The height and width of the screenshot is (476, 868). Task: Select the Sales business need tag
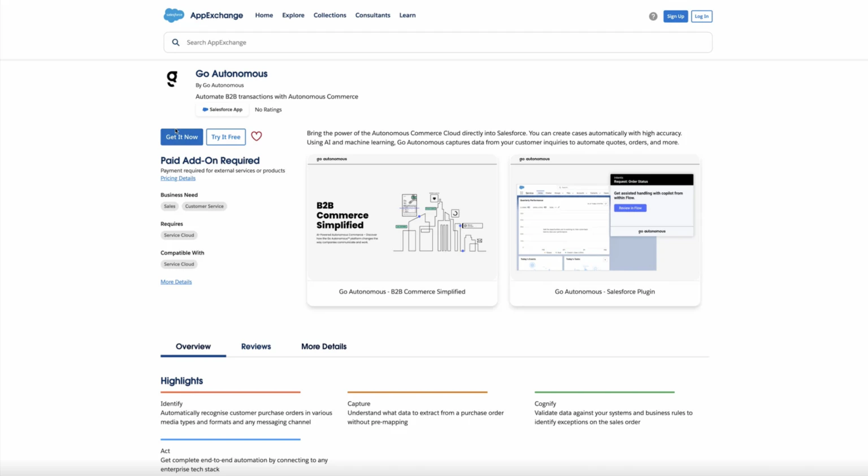coord(170,206)
